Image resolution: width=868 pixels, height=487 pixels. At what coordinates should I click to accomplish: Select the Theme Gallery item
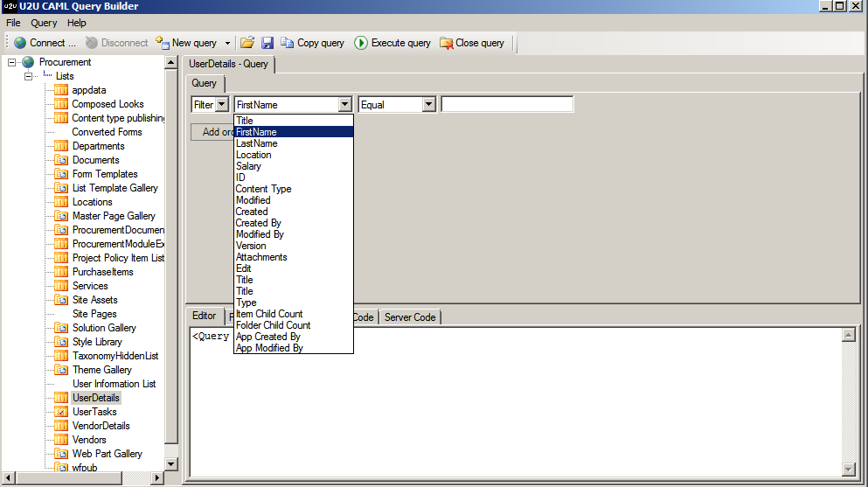[102, 370]
